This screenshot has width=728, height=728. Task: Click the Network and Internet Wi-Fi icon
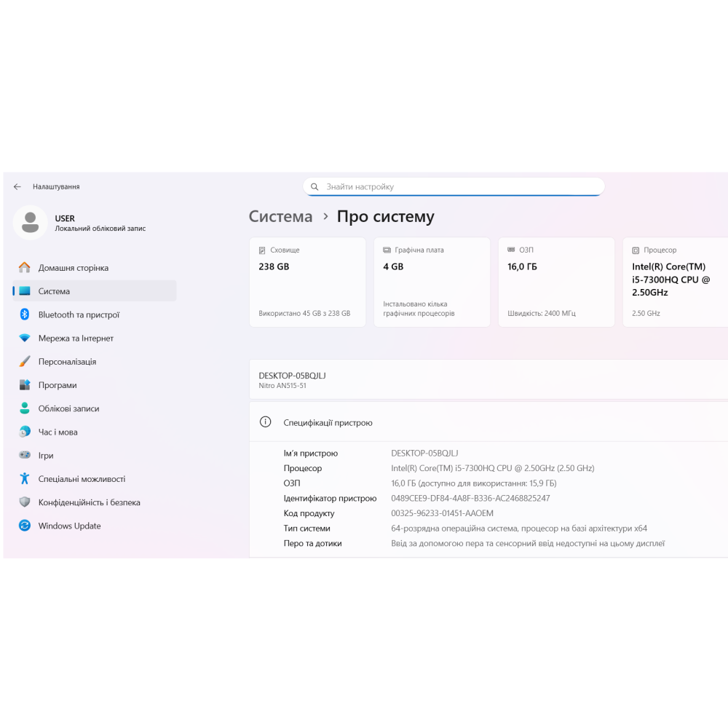[x=25, y=339]
